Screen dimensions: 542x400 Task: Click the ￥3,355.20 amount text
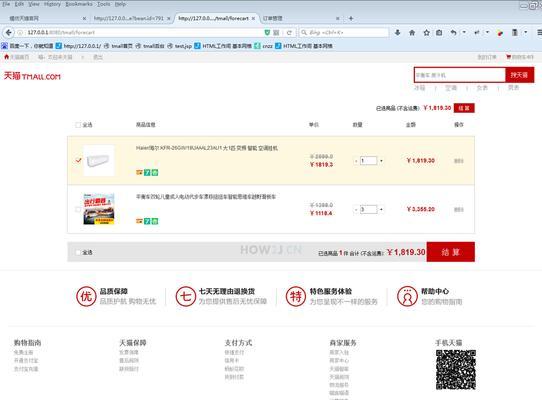421,209
